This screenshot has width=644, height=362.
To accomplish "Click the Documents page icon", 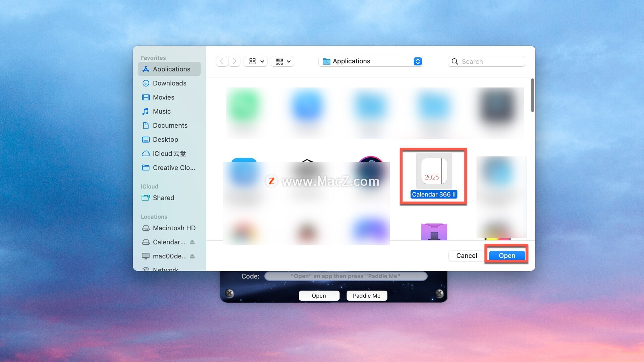I will point(146,125).
